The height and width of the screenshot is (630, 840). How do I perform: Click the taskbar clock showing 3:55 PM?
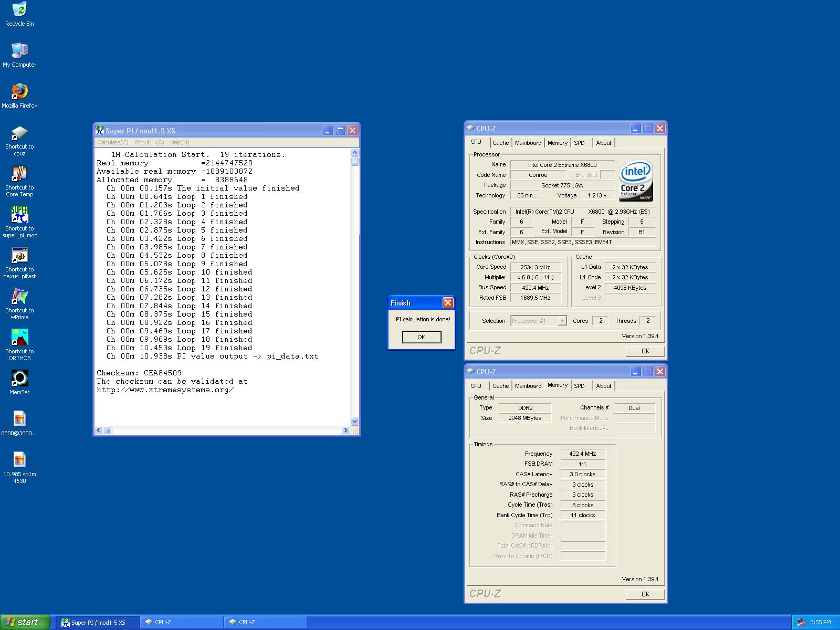coord(821,622)
